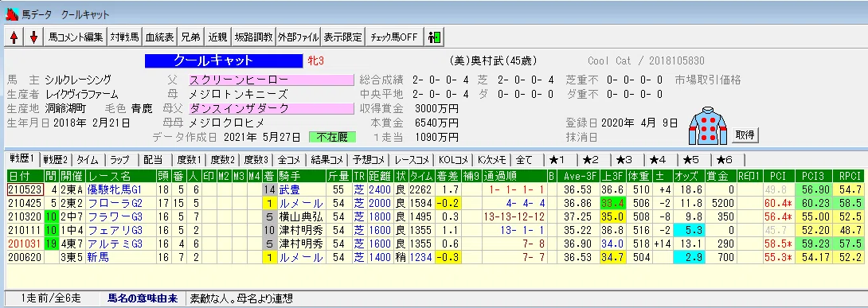
Task: Click the green exit door icon
Action: [434, 37]
